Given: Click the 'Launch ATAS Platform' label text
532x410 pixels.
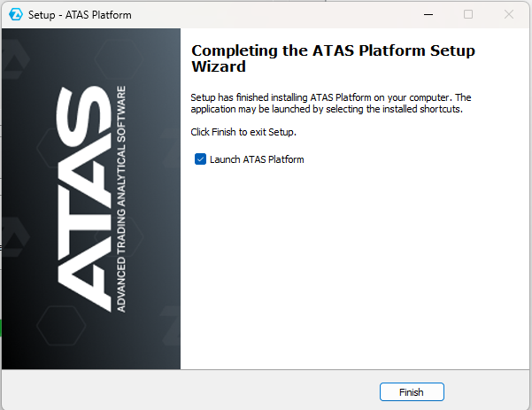Looking at the screenshot, I should tap(257, 159).
